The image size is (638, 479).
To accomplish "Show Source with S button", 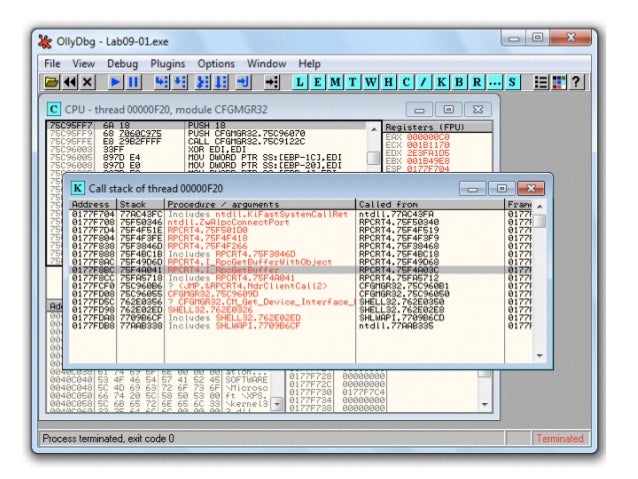I will tap(512, 82).
